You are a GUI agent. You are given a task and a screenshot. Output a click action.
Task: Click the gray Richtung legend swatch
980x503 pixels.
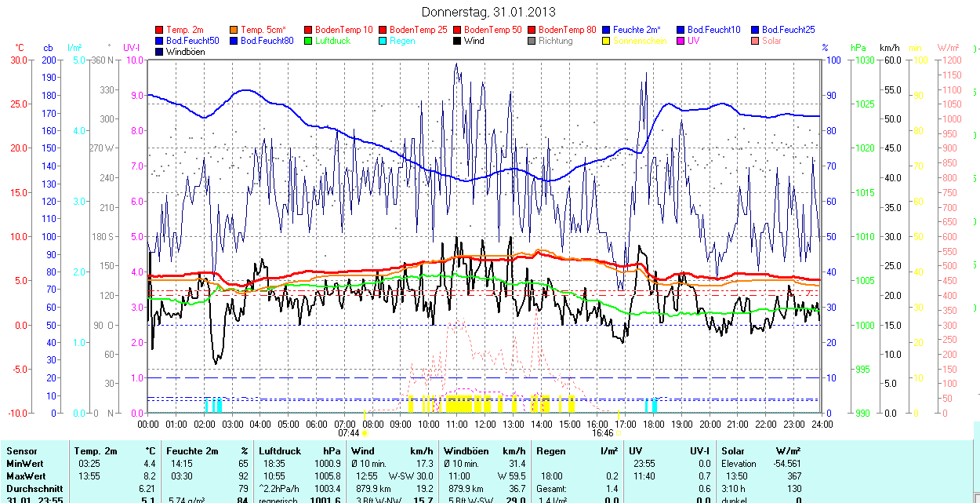click(x=532, y=41)
